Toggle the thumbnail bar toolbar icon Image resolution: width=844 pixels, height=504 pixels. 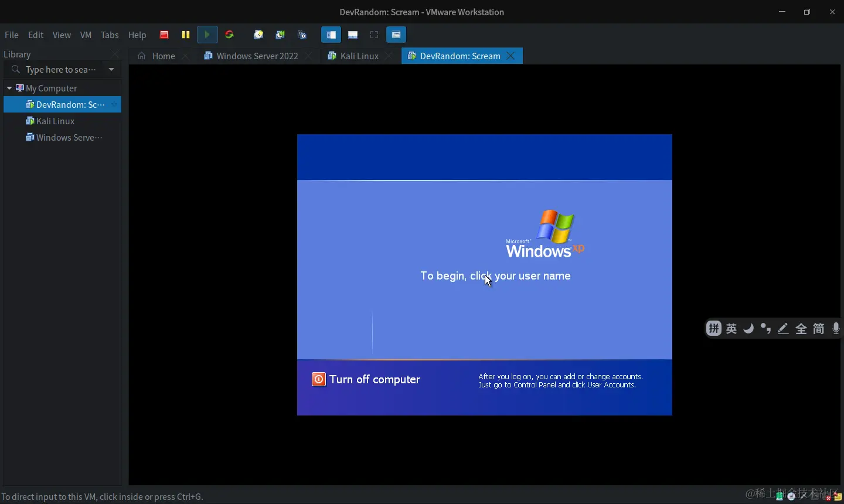353,35
